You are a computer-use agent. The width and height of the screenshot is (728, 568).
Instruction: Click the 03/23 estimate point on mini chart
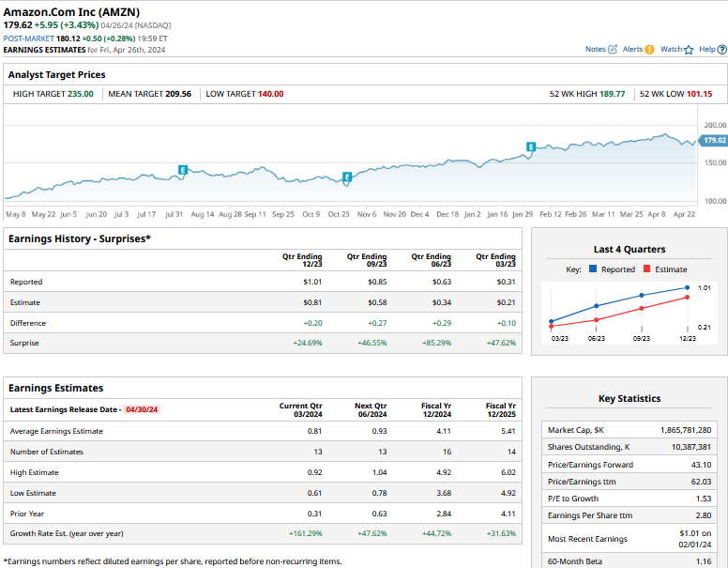(551, 328)
